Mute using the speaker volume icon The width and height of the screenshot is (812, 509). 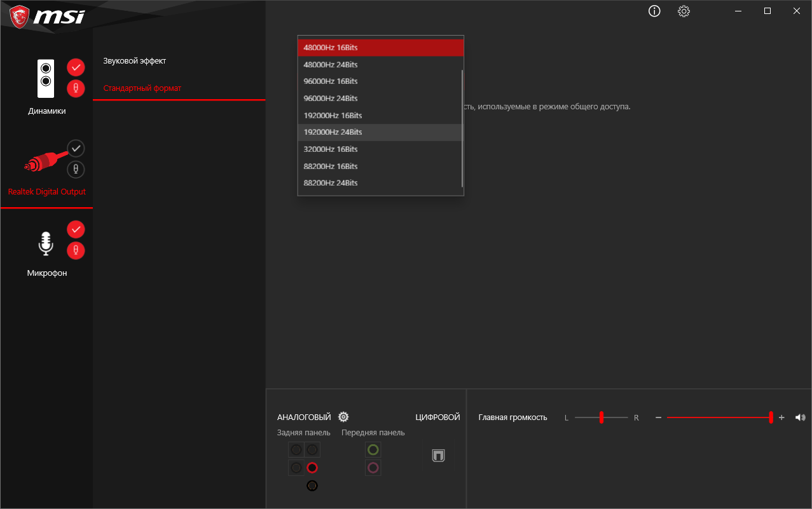tap(800, 417)
